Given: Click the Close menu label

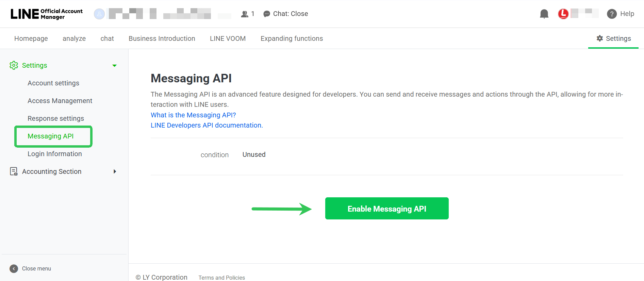Looking at the screenshot, I should pyautogui.click(x=36, y=269).
